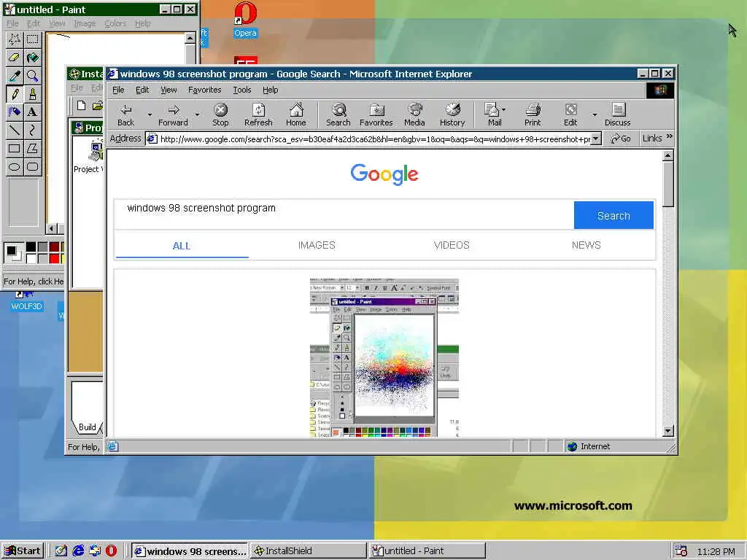Viewport: 747px width, 560px height.
Task: Switch to the VIDEOS tab on Google
Action: coord(452,245)
